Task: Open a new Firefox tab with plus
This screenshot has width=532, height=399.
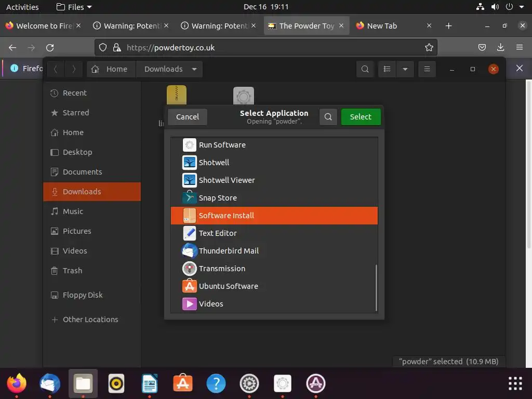Action: pyautogui.click(x=448, y=26)
